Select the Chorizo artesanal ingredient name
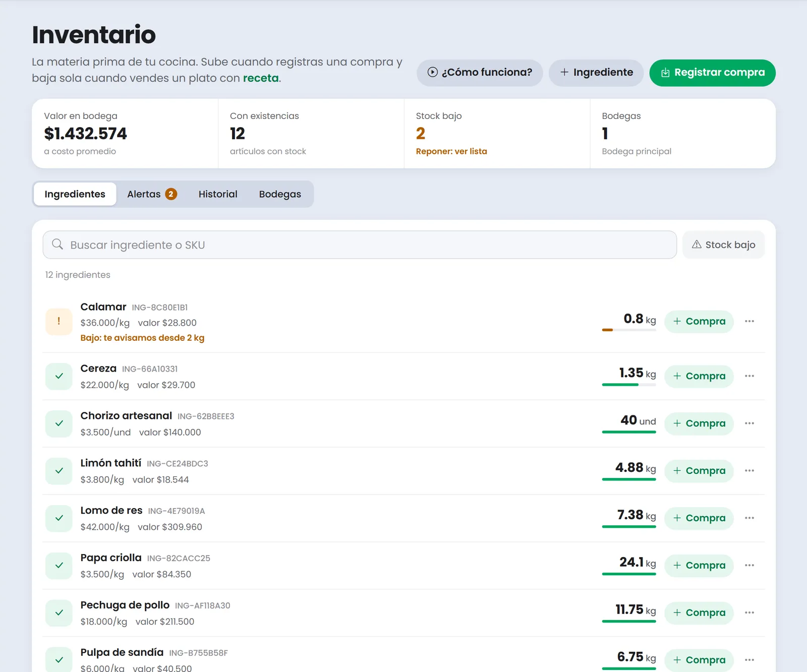807x672 pixels. 126,416
